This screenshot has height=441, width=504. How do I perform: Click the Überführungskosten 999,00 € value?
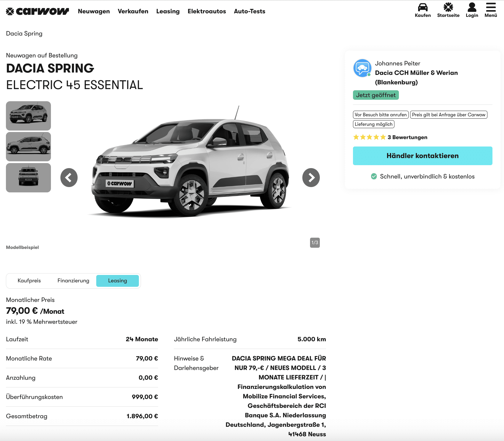(x=145, y=397)
